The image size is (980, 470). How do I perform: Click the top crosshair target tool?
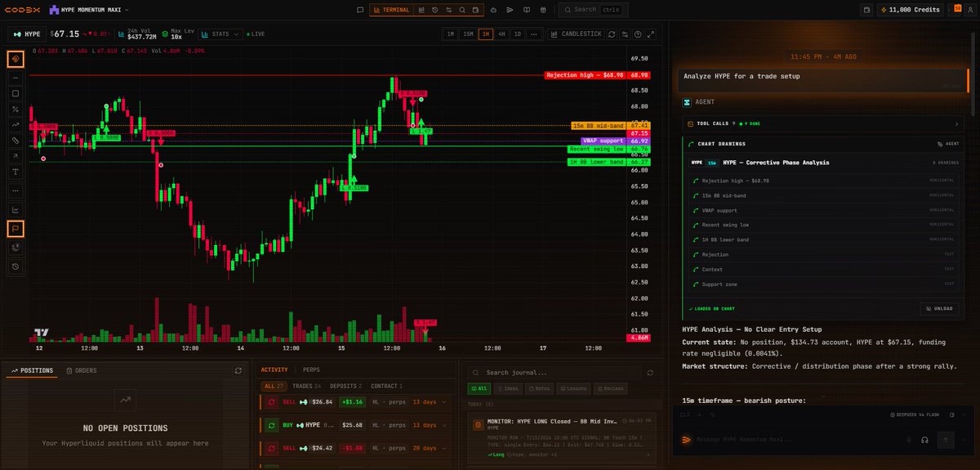pos(16,59)
